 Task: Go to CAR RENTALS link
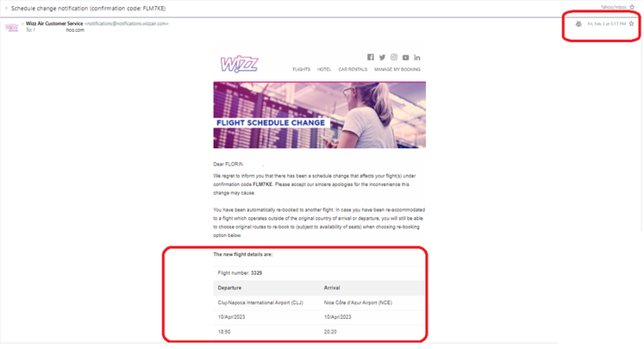[353, 69]
